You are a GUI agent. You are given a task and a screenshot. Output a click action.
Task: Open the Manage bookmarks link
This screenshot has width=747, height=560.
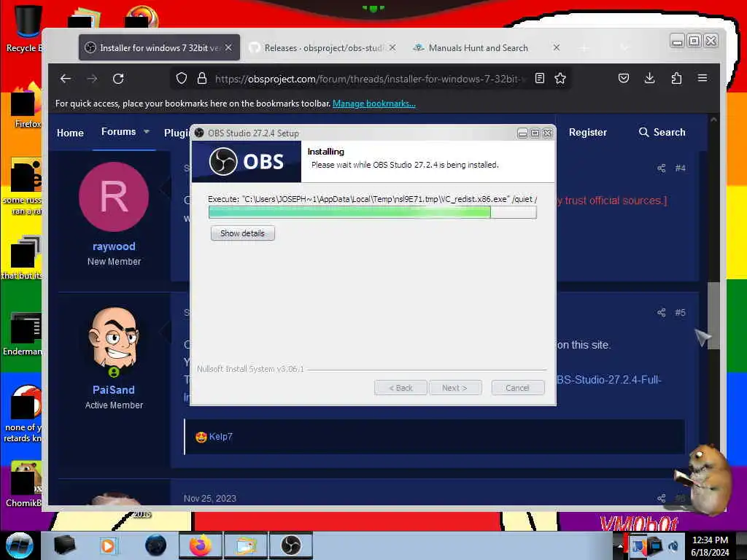click(x=374, y=104)
